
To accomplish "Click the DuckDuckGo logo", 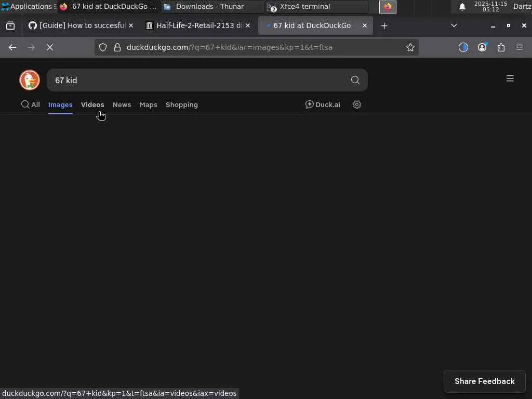I will pos(30,80).
